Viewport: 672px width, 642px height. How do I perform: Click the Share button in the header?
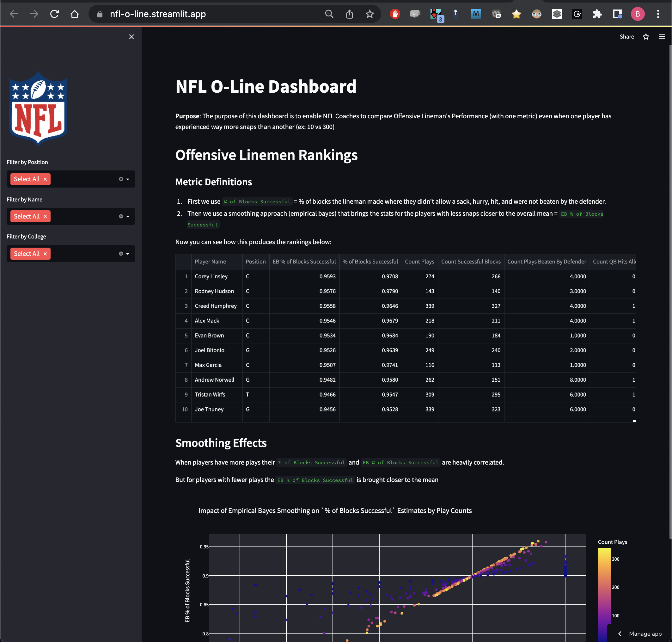point(626,36)
